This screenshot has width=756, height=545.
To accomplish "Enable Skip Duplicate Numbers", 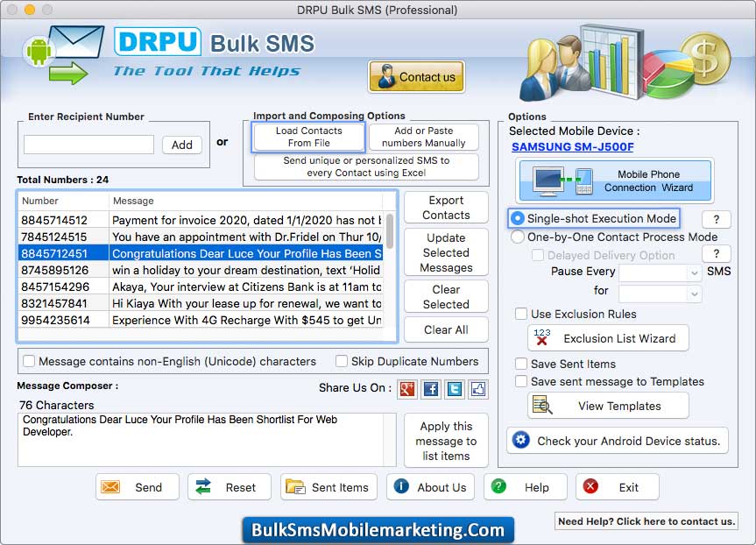I will tap(342, 361).
